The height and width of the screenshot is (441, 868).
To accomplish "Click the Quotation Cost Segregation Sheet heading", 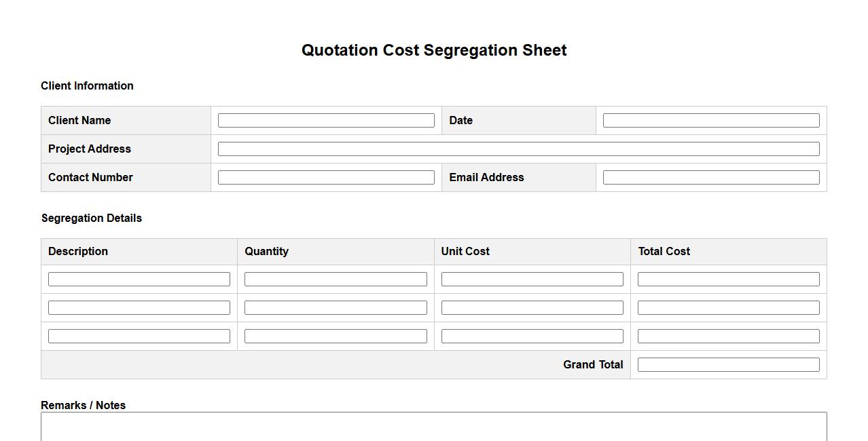I will [x=434, y=50].
